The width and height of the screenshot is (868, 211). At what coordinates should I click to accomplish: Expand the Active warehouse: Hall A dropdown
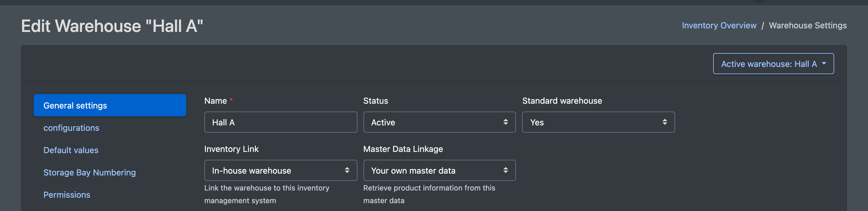pyautogui.click(x=773, y=64)
